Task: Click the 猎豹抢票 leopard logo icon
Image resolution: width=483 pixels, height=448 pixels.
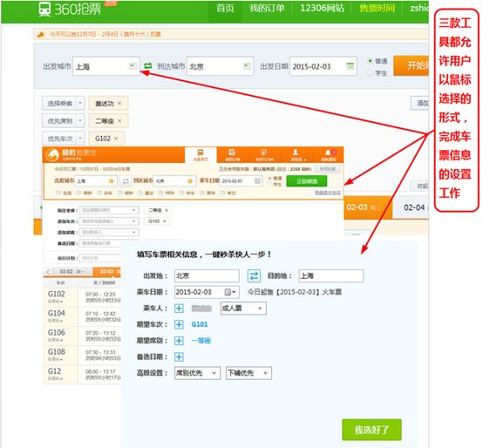Action: tap(52, 155)
